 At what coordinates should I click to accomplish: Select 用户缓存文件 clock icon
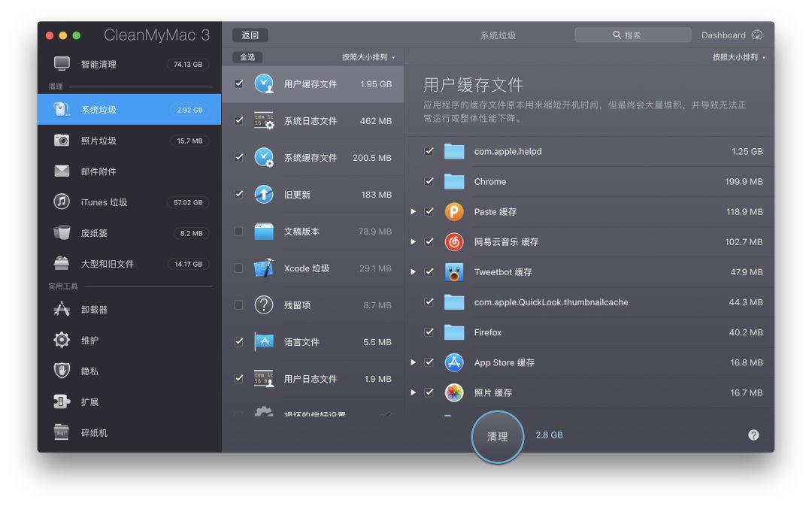point(264,83)
